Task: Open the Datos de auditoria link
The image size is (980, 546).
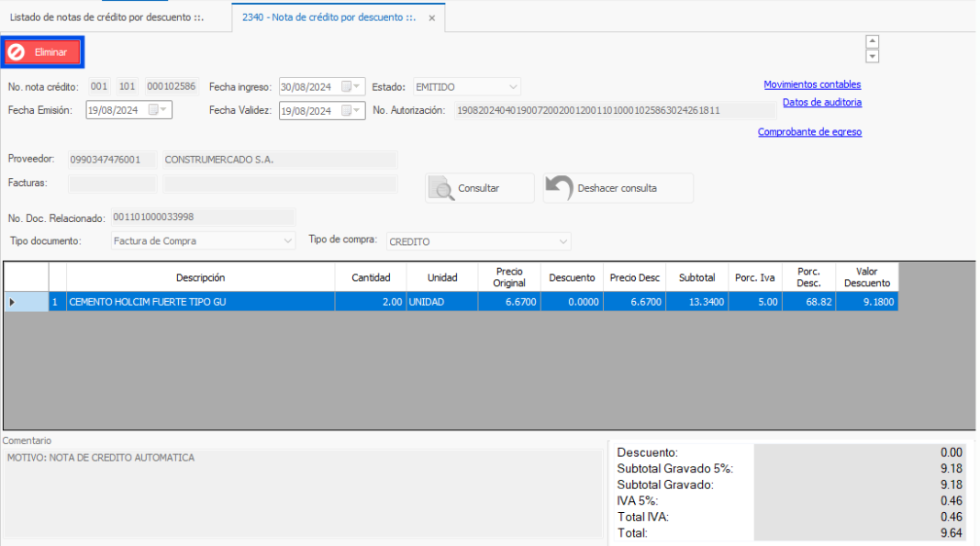Action: (821, 103)
